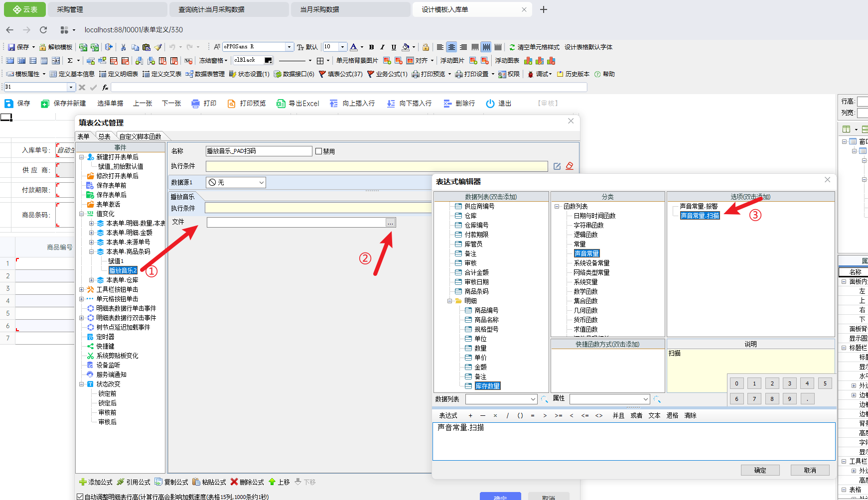The image size is (868, 500).
Task: Click the Italic formatting icon
Action: tap(382, 47)
